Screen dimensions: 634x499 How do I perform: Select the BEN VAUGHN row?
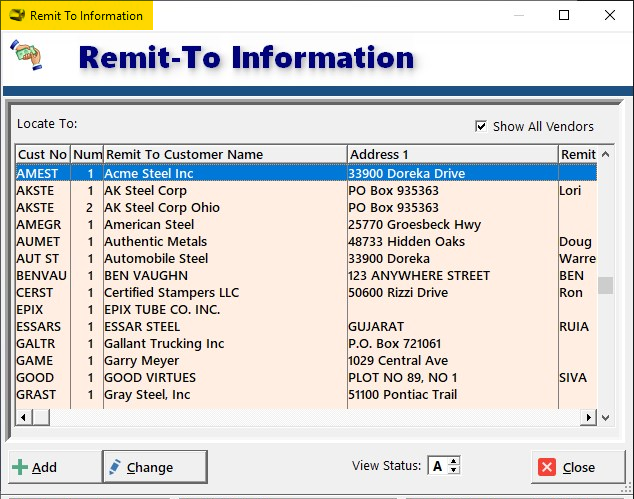(306, 275)
